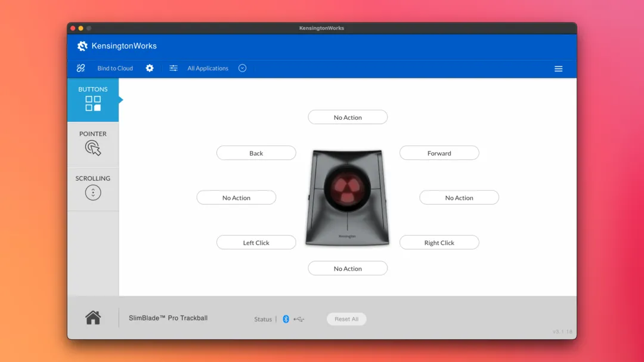Click the Forward button assignment
Viewport: 644px width, 362px height.
(439, 153)
